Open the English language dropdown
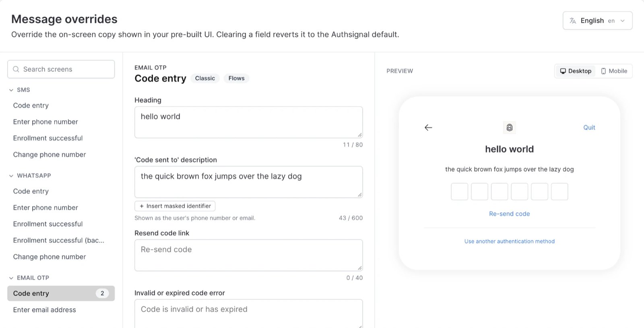Viewport: 644px width, 328px height. (597, 21)
